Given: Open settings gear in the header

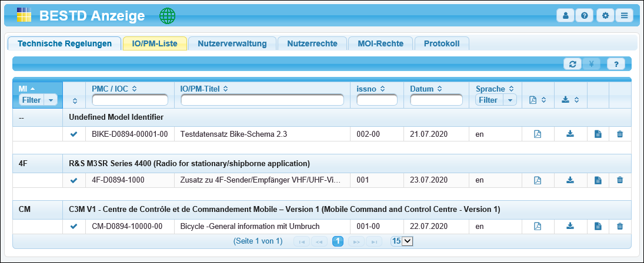Looking at the screenshot, I should click(605, 16).
